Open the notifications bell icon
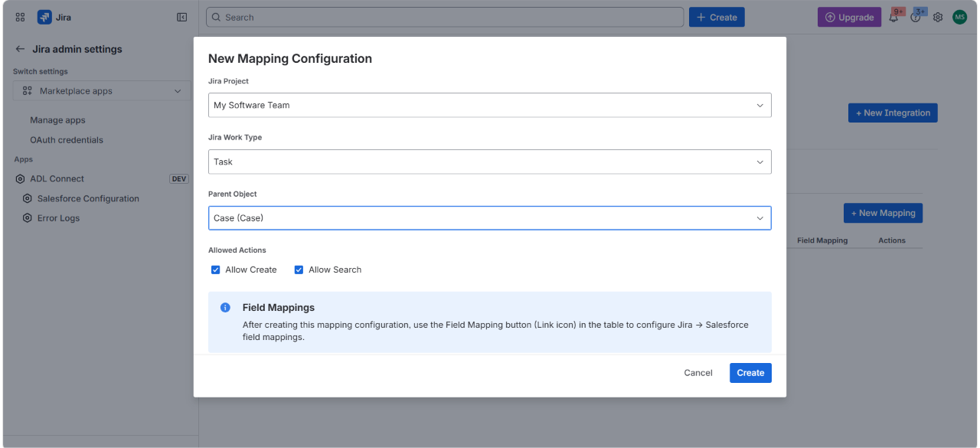Viewport: 980px width, 448px height. 893,17
